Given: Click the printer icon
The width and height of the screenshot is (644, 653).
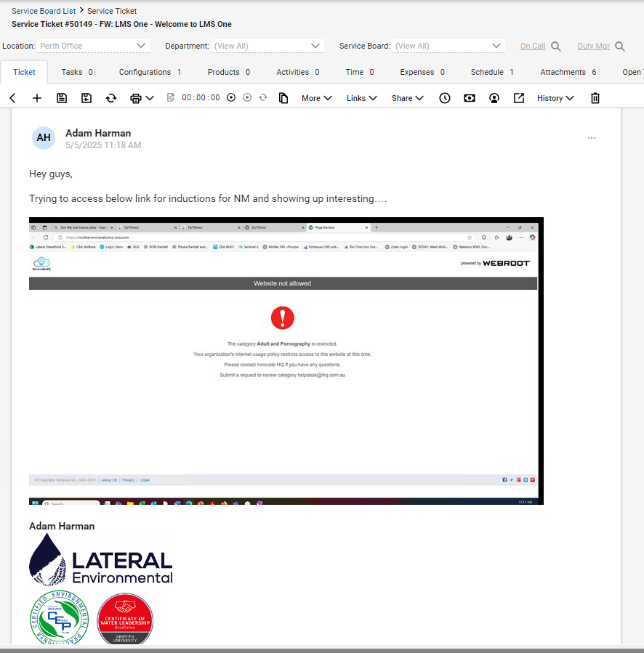Looking at the screenshot, I should (135, 98).
